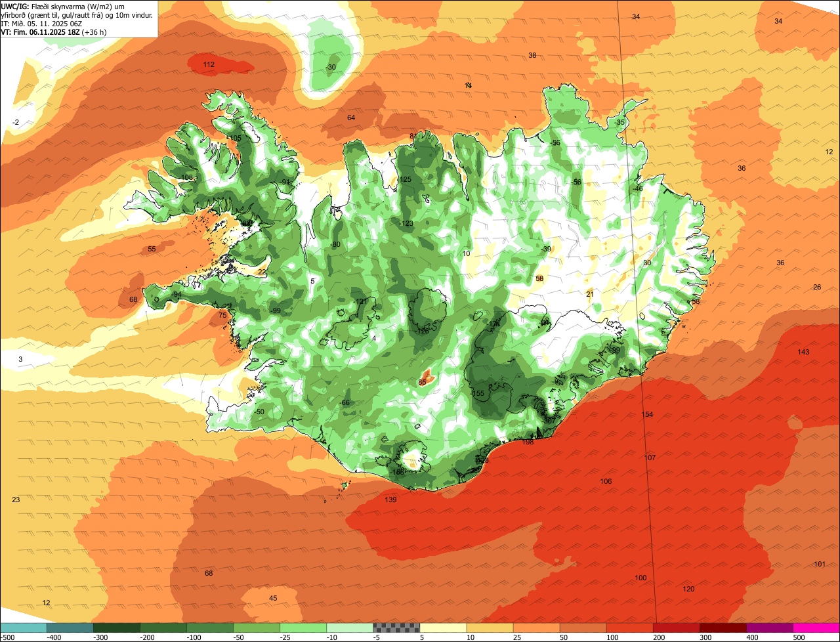Click map value -155 on Vatnajökull

pos(477,393)
